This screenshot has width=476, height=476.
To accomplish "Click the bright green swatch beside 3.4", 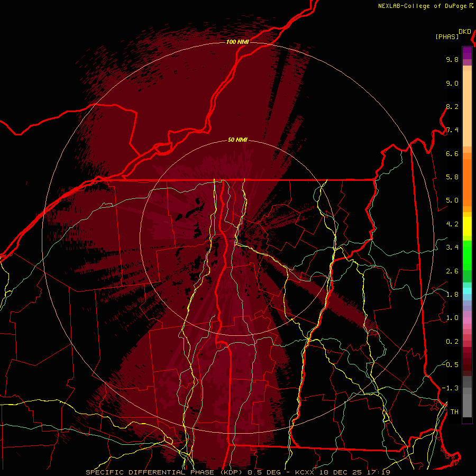I will point(467,255).
